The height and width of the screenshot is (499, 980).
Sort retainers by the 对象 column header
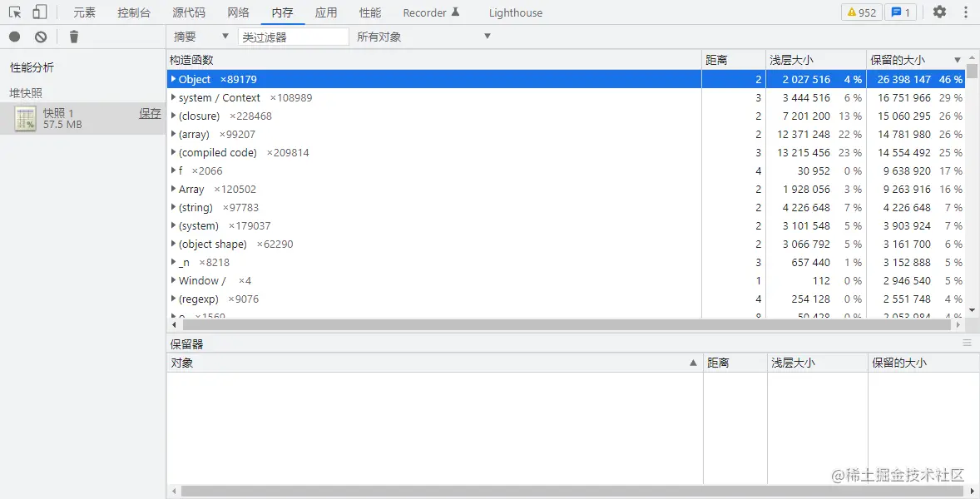tap(434, 363)
